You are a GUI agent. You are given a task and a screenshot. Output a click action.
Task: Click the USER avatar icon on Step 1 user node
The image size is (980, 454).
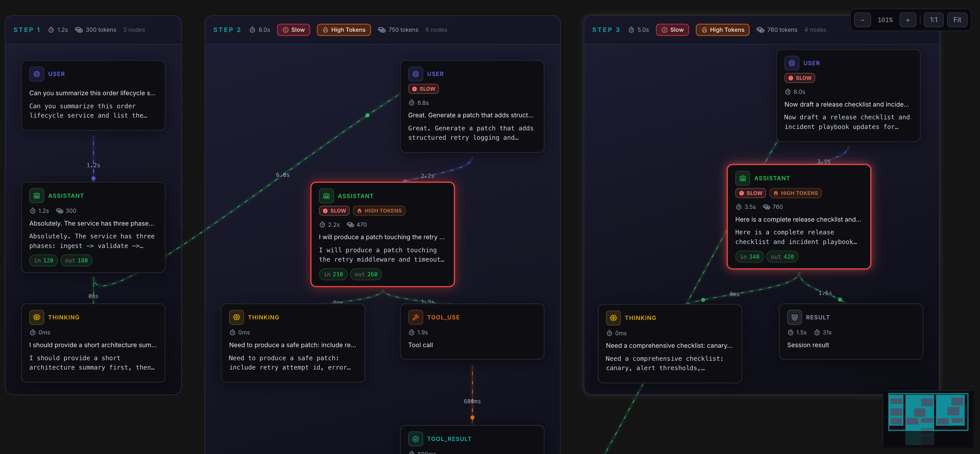(x=37, y=74)
